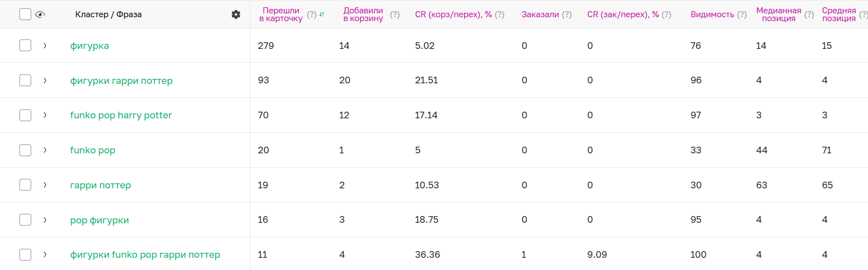Open help icon for Медианная позиция
This screenshot has width=868, height=270.
coord(809,14)
